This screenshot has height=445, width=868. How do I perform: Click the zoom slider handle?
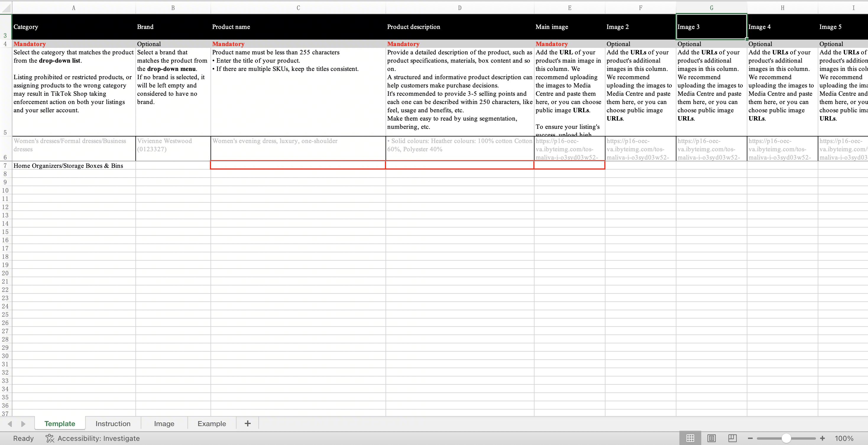coord(786,438)
